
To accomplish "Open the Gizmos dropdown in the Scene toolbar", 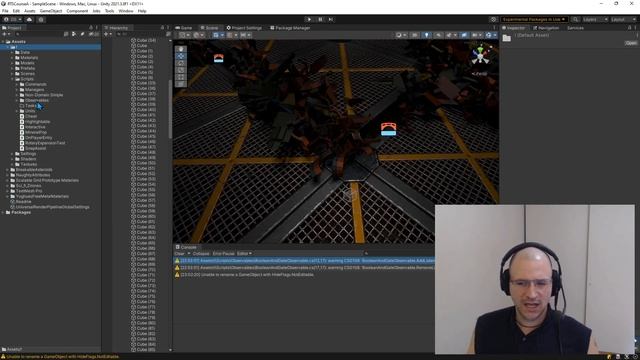I will (490, 35).
